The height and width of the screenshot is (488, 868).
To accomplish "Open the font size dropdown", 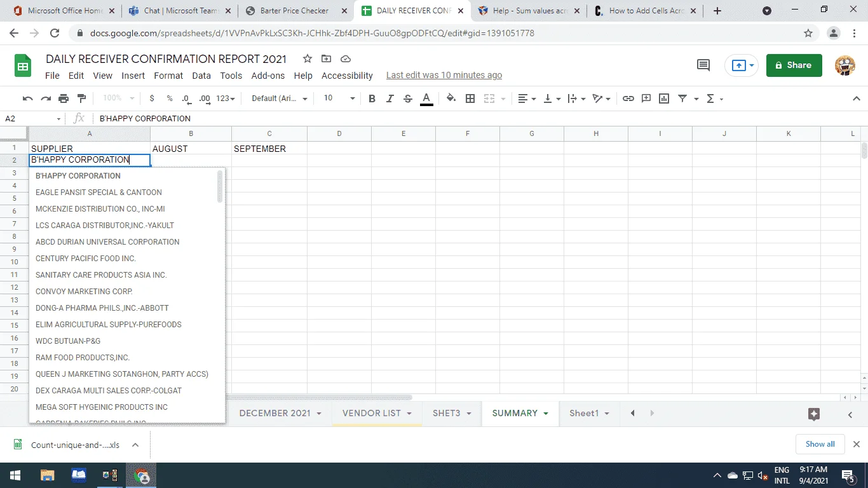I will point(339,98).
